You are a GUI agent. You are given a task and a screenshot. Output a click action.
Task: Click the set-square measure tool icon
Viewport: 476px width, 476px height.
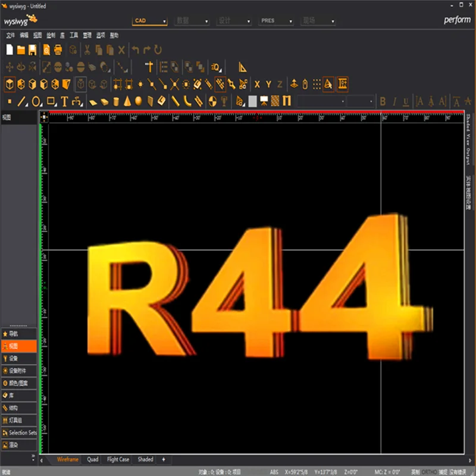tap(242, 67)
